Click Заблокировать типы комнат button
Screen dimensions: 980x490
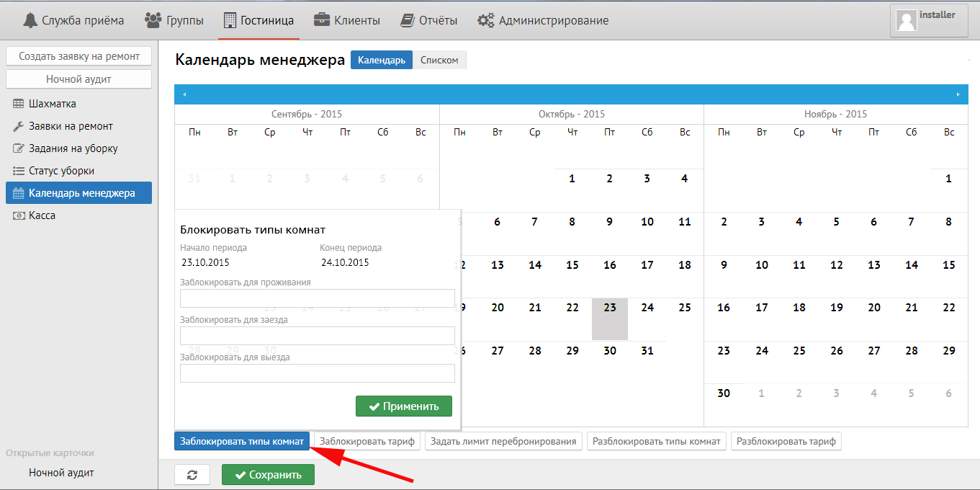242,441
